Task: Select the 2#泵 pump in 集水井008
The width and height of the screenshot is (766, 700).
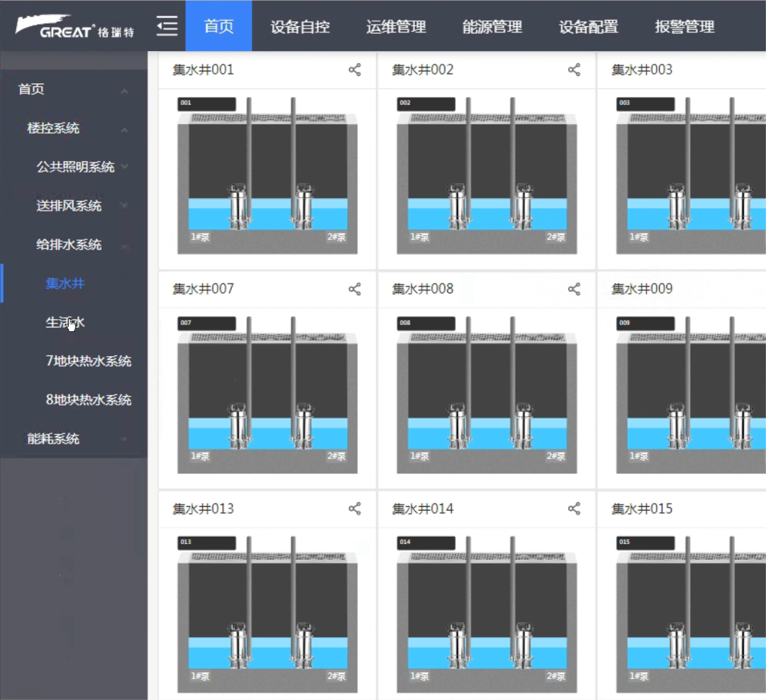Action: pos(523,426)
